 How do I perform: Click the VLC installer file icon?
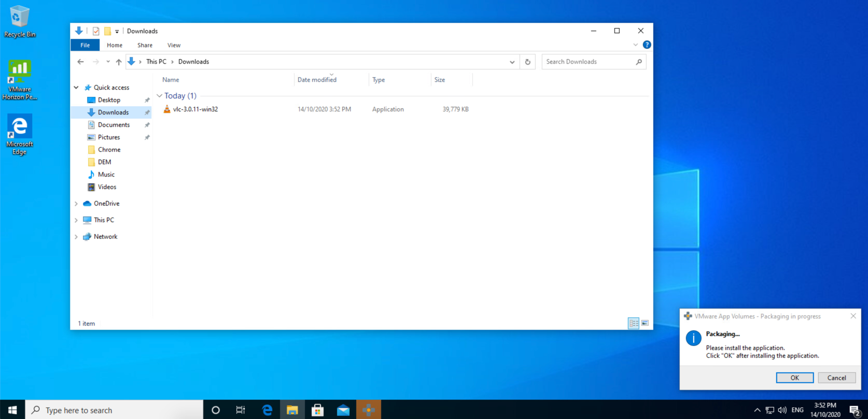click(166, 109)
